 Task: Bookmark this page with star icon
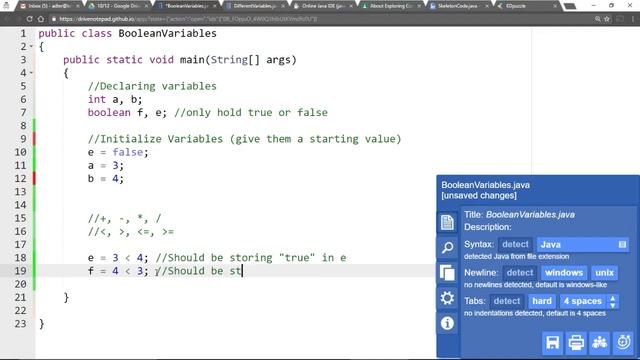[607, 19]
